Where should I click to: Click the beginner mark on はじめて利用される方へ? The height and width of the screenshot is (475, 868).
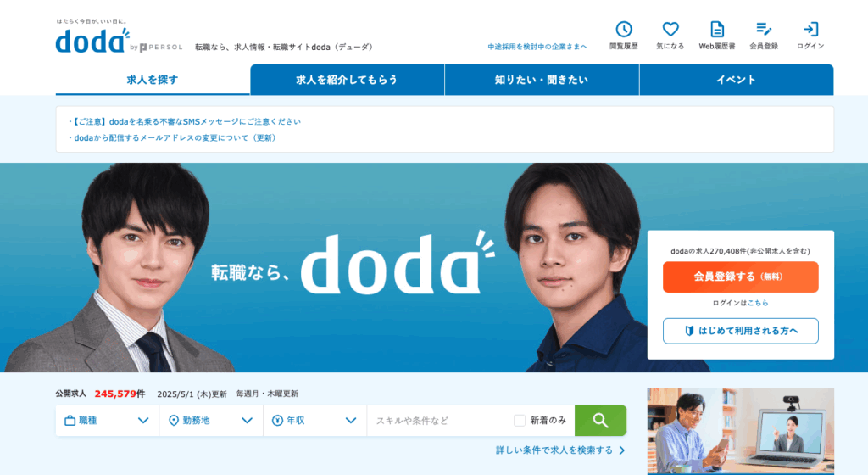point(689,331)
